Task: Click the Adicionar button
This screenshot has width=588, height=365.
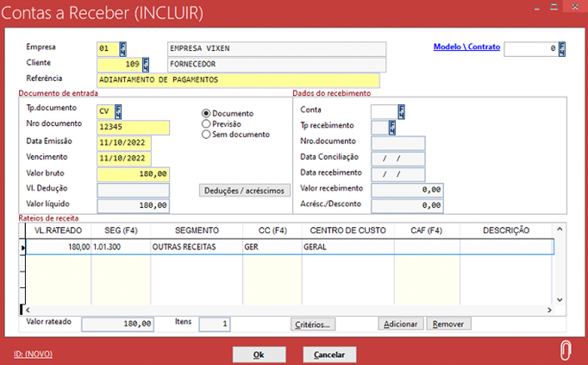Action: tap(400, 324)
